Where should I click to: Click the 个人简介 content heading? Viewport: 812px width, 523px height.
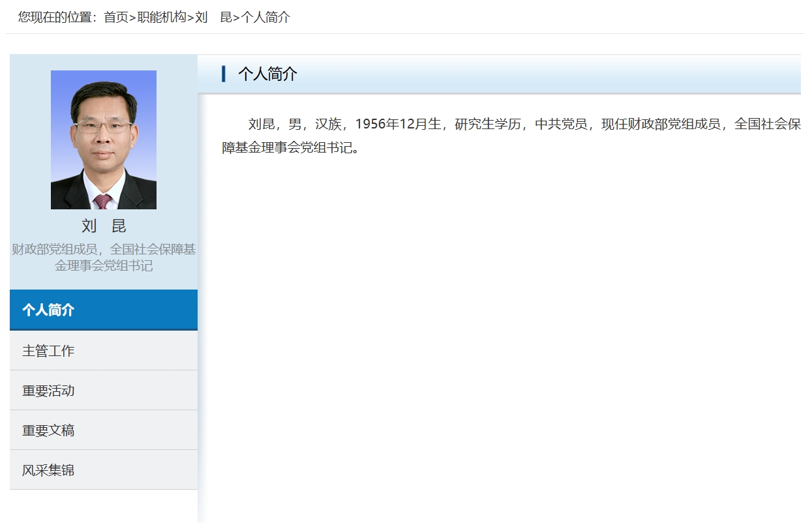click(x=267, y=74)
